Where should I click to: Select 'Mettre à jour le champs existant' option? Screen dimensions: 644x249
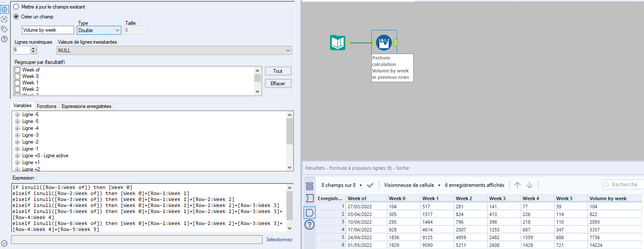coord(15,7)
